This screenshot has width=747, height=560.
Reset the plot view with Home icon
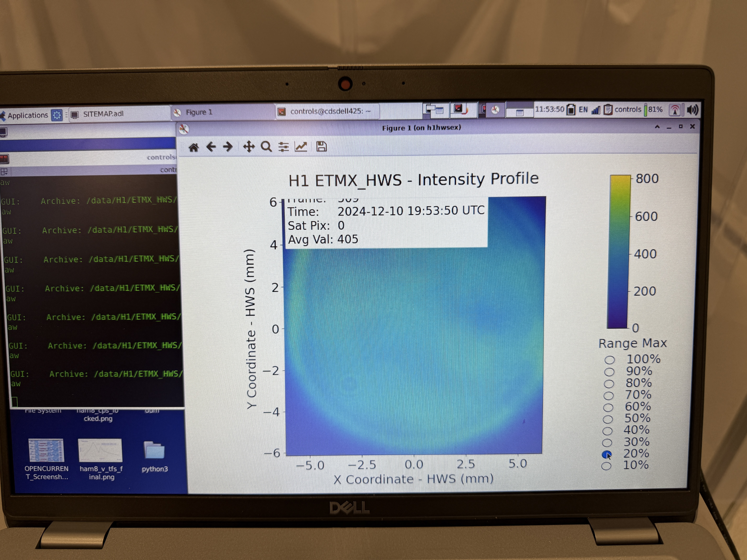click(194, 147)
